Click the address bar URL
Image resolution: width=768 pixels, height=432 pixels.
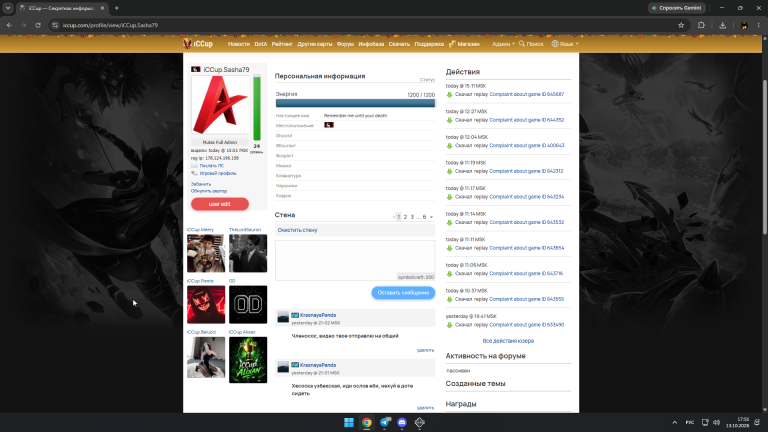[x=110, y=25]
